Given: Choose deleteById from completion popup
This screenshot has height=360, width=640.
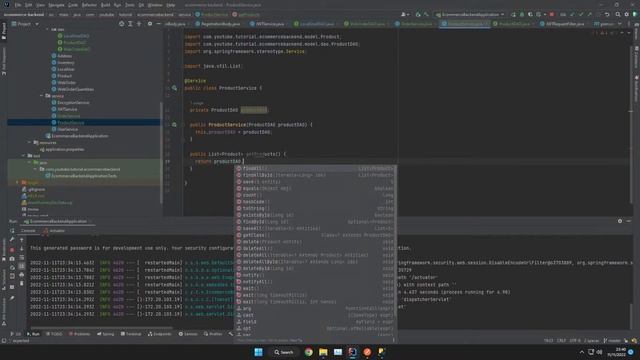Looking at the screenshot, I should [x=315, y=268].
